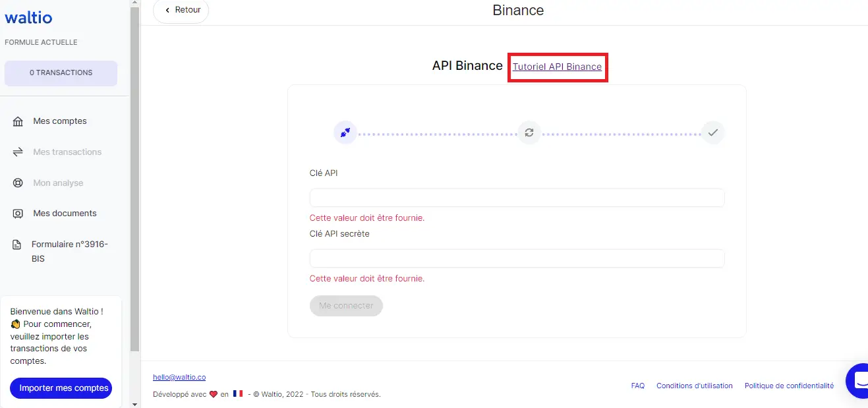
Task: Click the checkmark final step icon
Action: tap(712, 132)
